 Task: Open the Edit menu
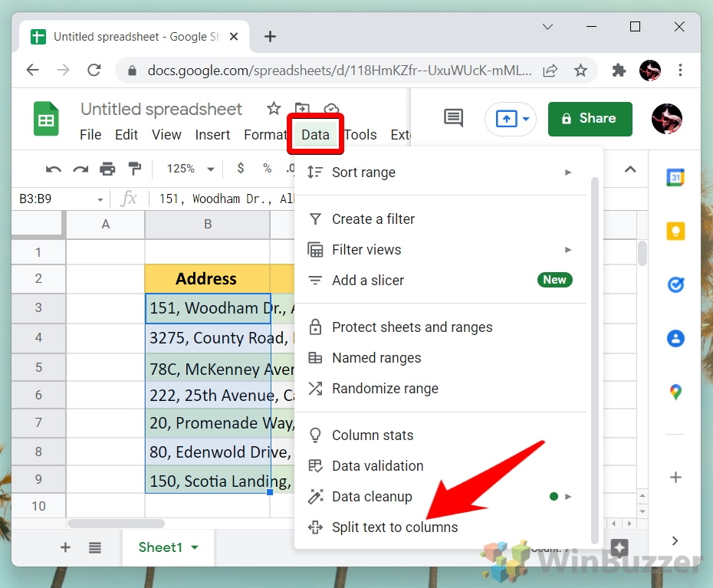tap(127, 135)
